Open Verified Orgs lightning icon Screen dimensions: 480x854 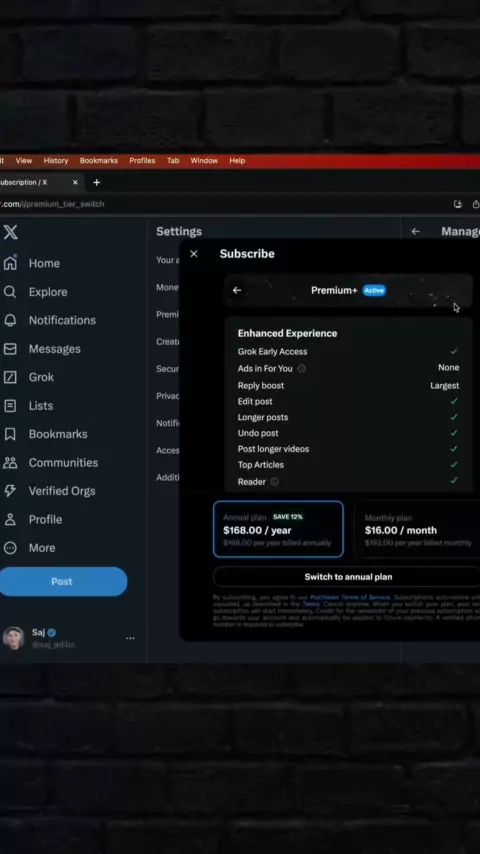(10, 491)
